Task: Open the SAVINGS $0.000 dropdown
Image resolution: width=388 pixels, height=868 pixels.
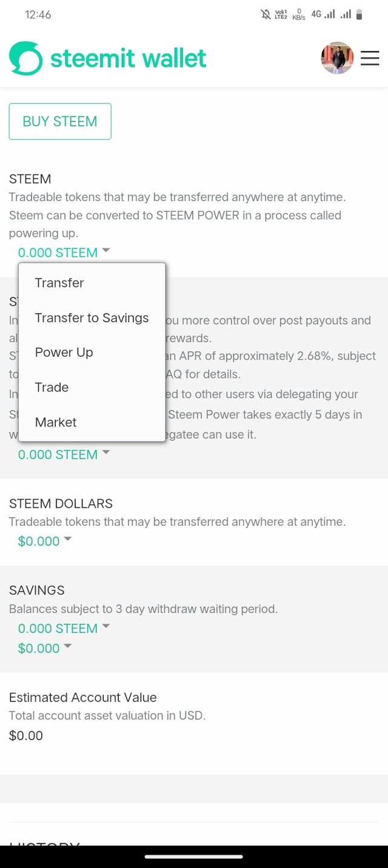Action: click(x=44, y=648)
